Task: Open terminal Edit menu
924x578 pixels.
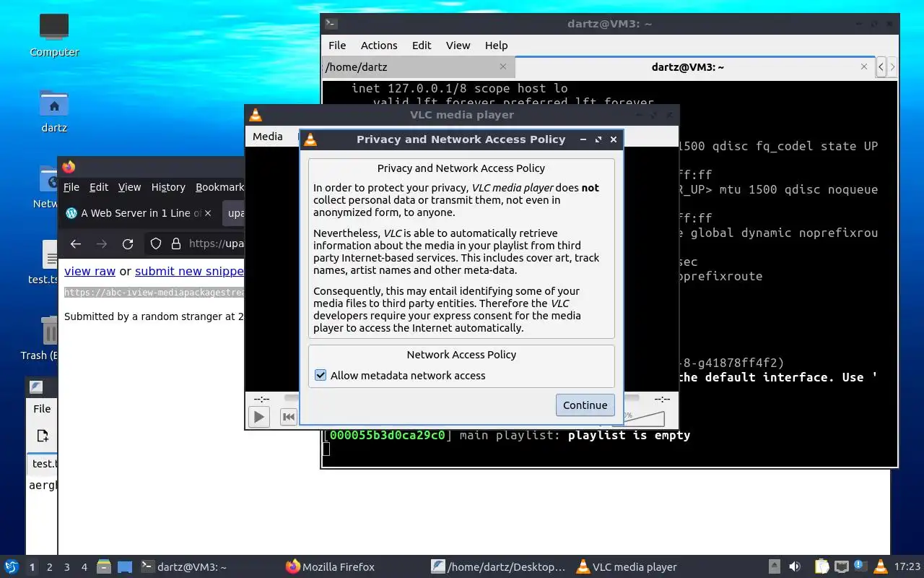Action: pyautogui.click(x=422, y=45)
